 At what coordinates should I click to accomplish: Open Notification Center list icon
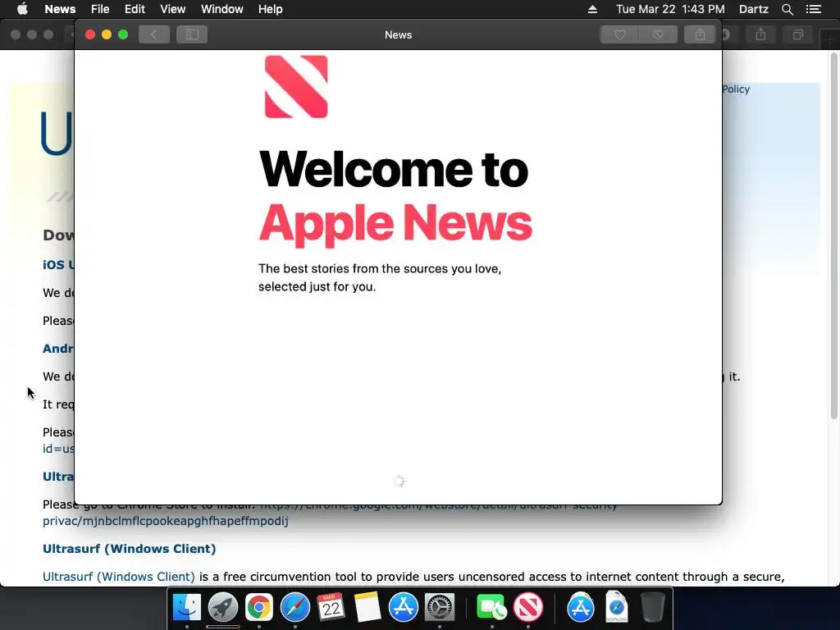click(814, 9)
